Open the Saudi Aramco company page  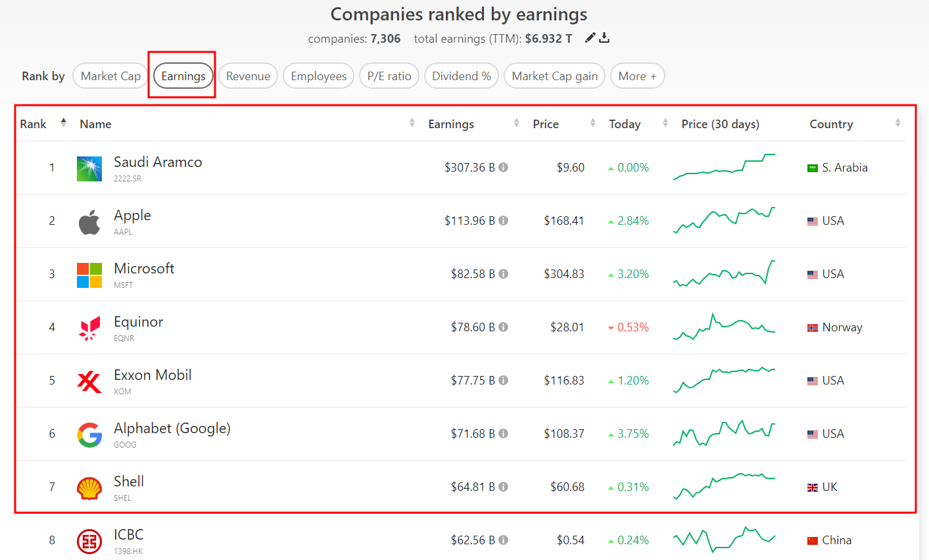[158, 162]
